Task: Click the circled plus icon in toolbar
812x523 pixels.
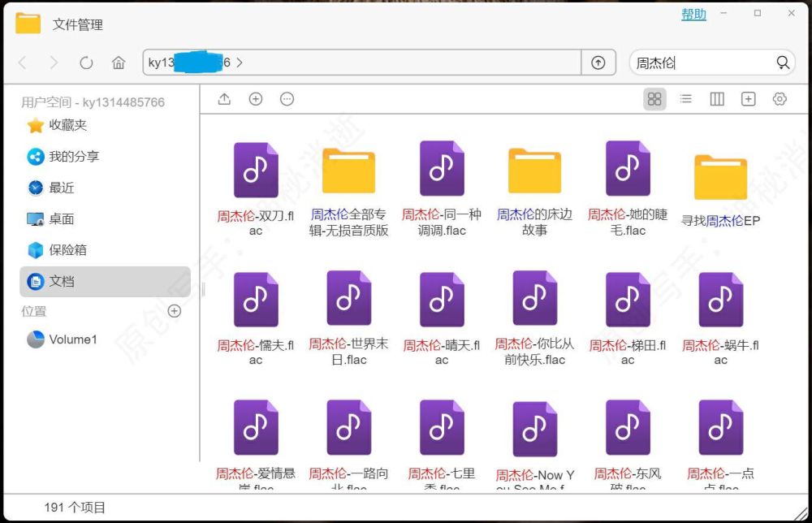Action: [x=256, y=99]
